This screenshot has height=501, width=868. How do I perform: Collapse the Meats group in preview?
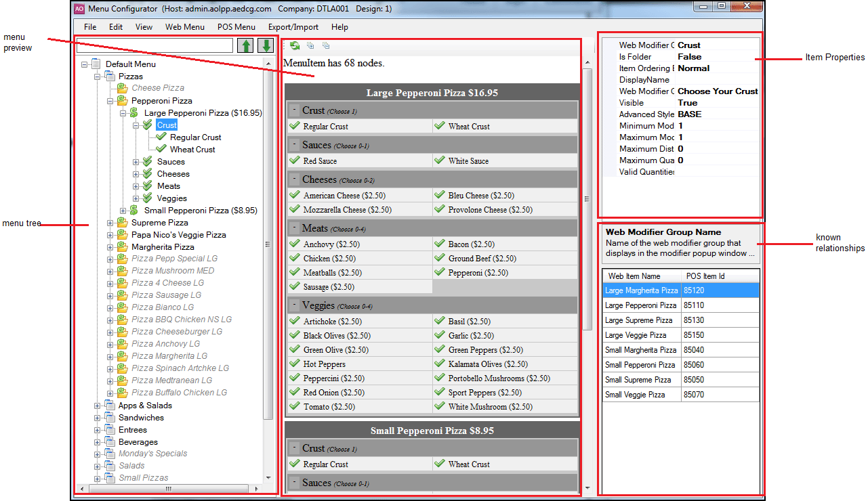pyautogui.click(x=294, y=227)
